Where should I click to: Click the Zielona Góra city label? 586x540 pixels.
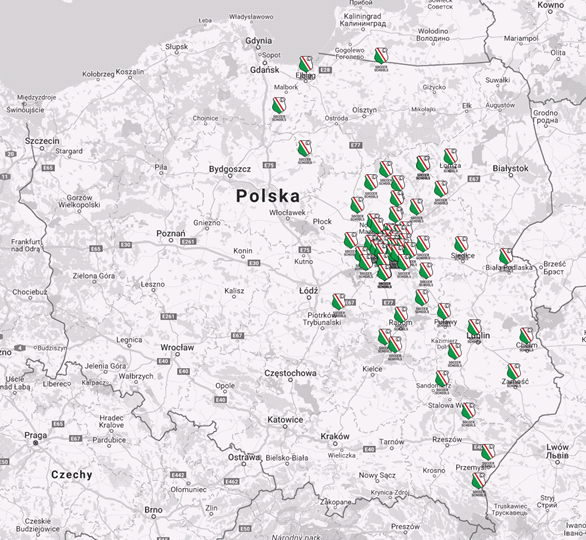click(x=93, y=276)
